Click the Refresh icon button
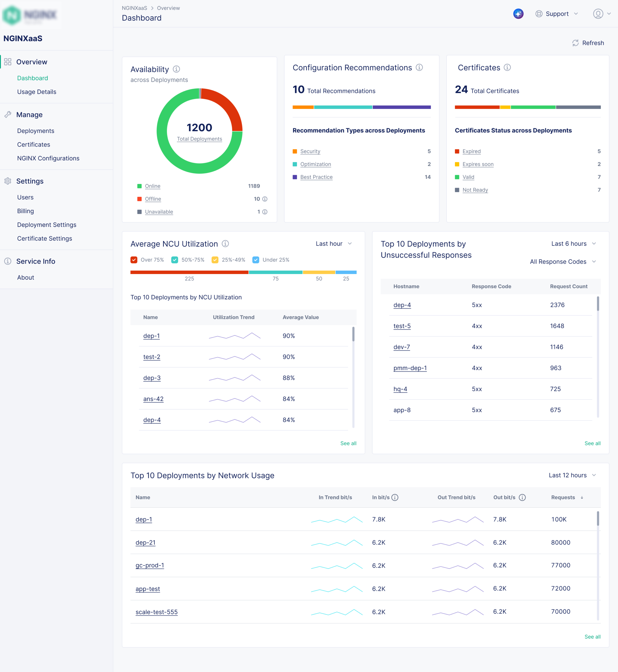 pyautogui.click(x=575, y=43)
